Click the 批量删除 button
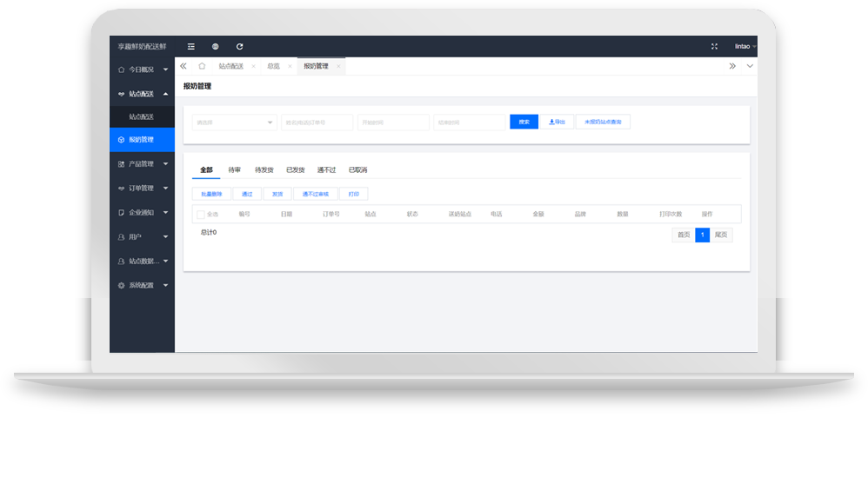Viewport: 868px width, 477px height. pos(211,194)
